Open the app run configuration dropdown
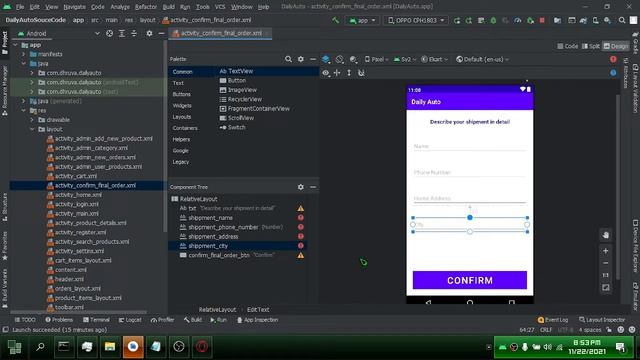The image size is (640, 360). 362,20
